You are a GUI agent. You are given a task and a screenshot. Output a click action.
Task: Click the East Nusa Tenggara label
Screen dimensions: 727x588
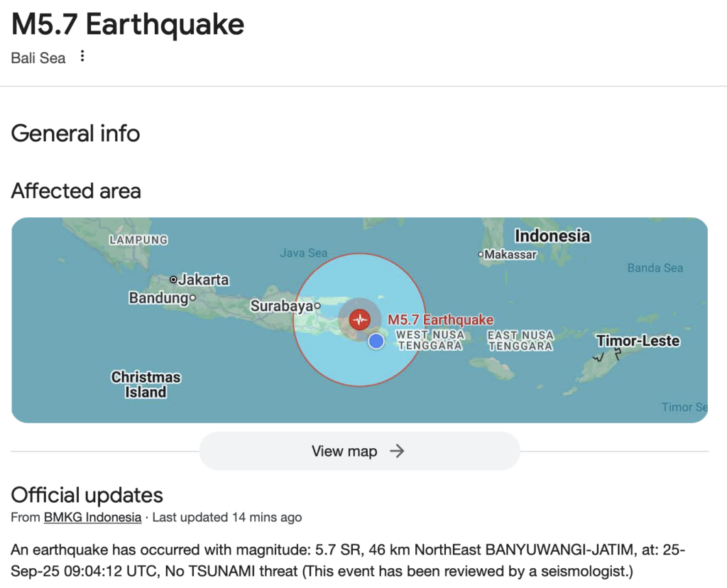(x=520, y=340)
